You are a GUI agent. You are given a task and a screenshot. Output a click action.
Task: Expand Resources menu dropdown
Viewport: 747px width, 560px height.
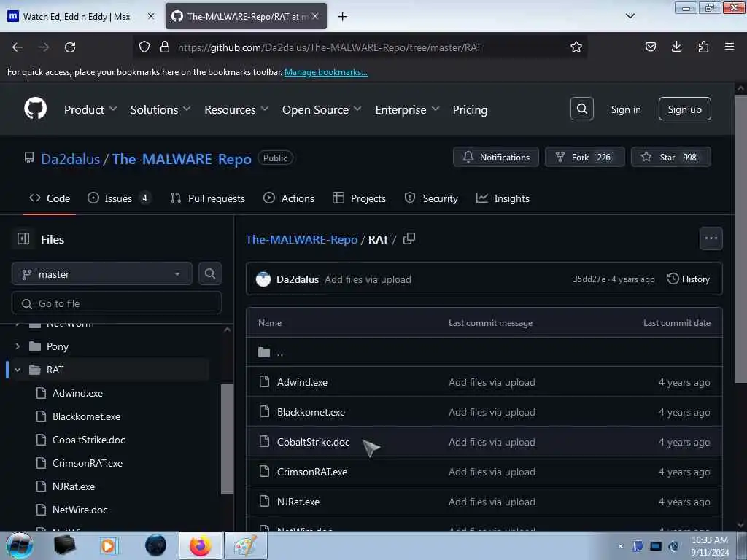236,109
